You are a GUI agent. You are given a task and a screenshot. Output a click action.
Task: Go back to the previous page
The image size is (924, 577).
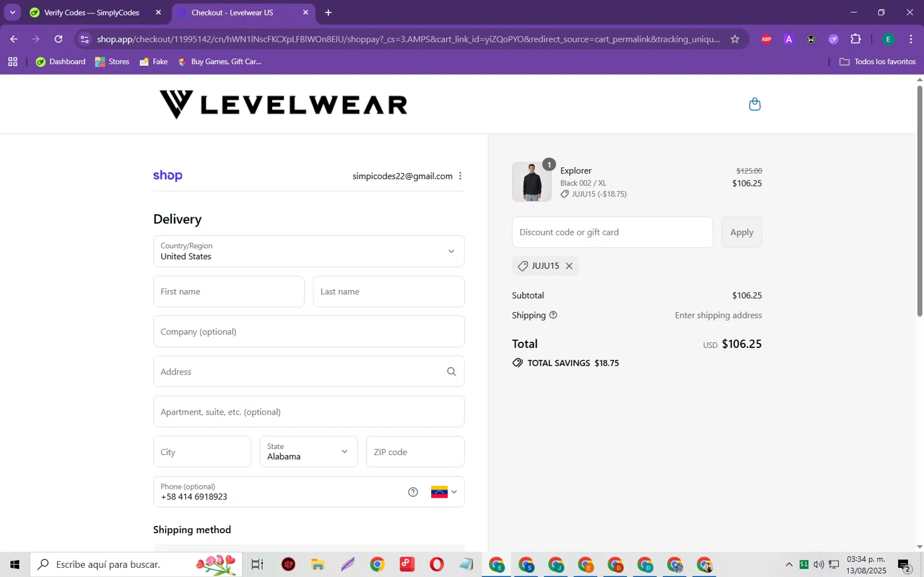pyautogui.click(x=14, y=39)
